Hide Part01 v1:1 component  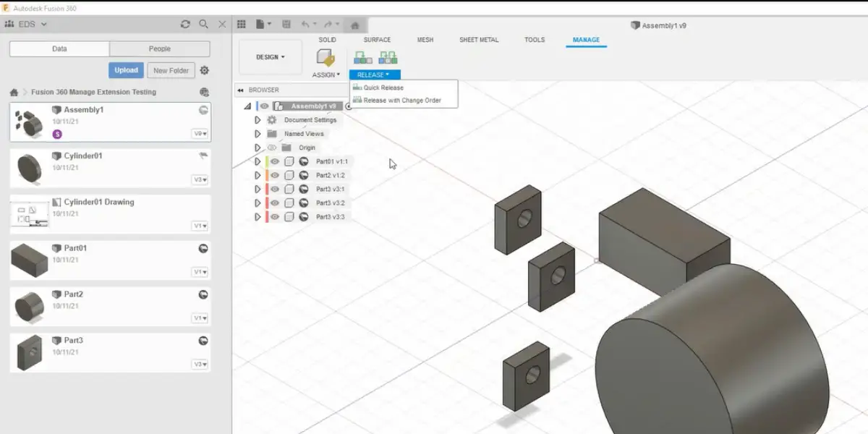[275, 161]
